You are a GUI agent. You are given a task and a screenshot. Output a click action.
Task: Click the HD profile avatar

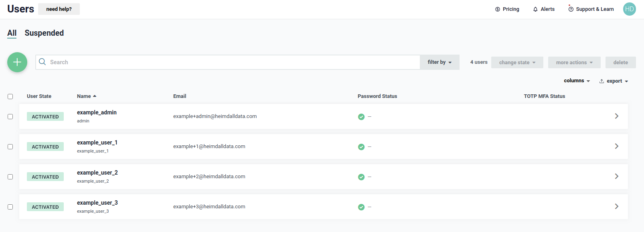(x=629, y=9)
